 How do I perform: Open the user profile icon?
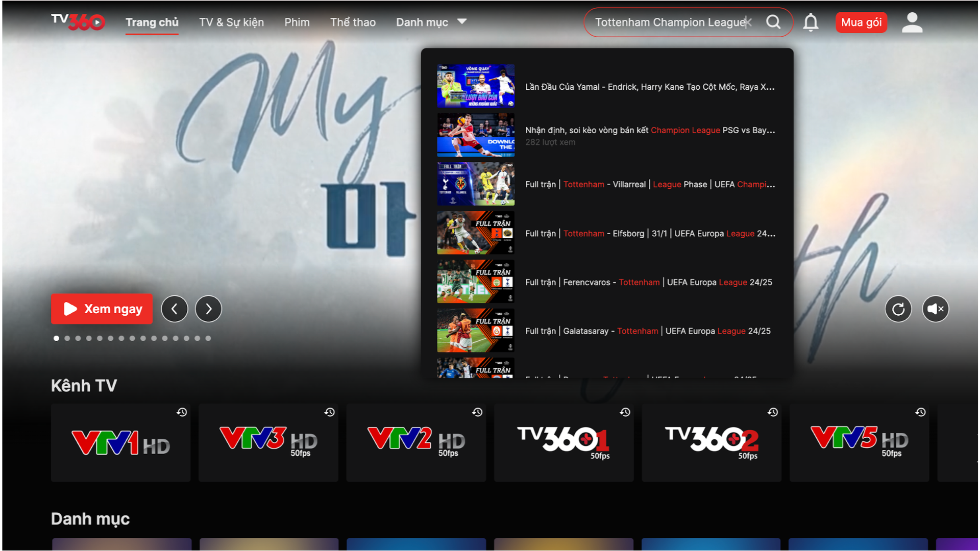(912, 22)
